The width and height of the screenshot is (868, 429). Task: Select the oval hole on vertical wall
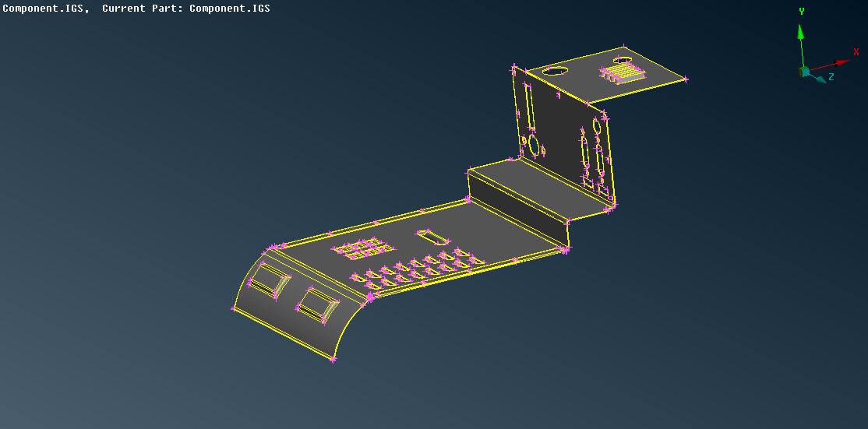click(x=535, y=144)
